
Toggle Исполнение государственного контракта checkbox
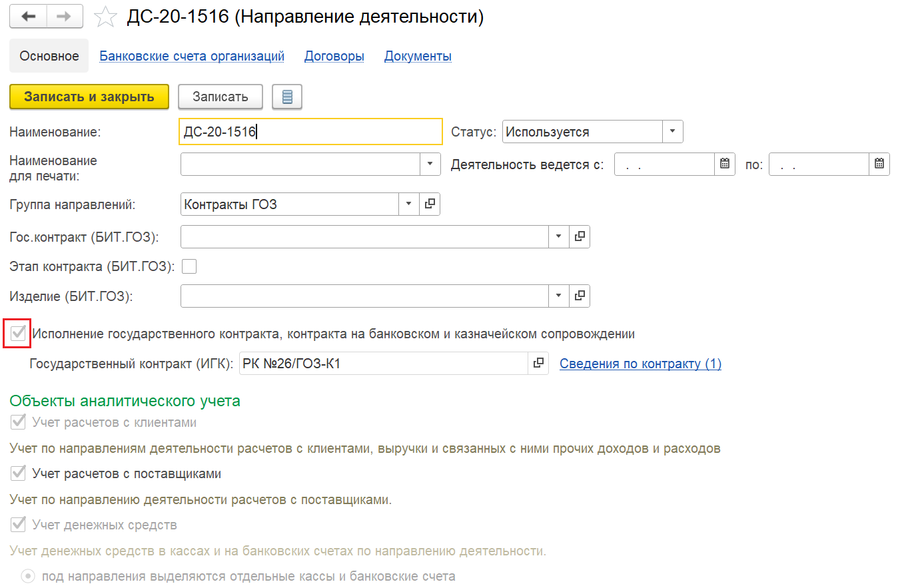coord(18,334)
